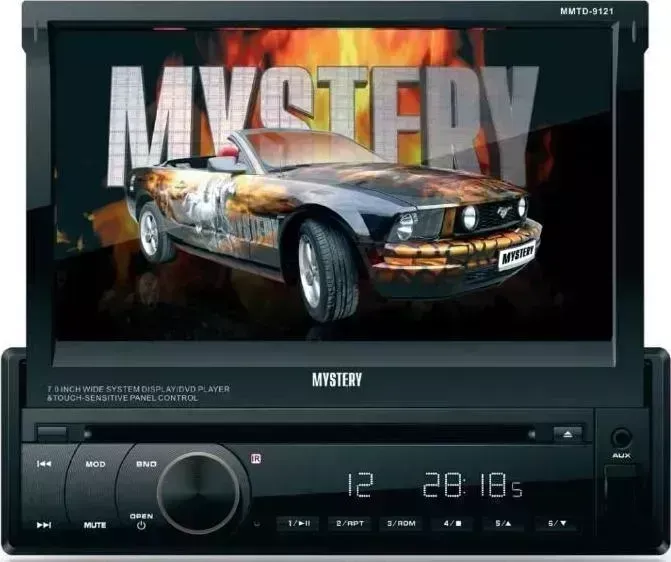Click the disc eject button
This screenshot has width=671, height=562.
pos(567,434)
